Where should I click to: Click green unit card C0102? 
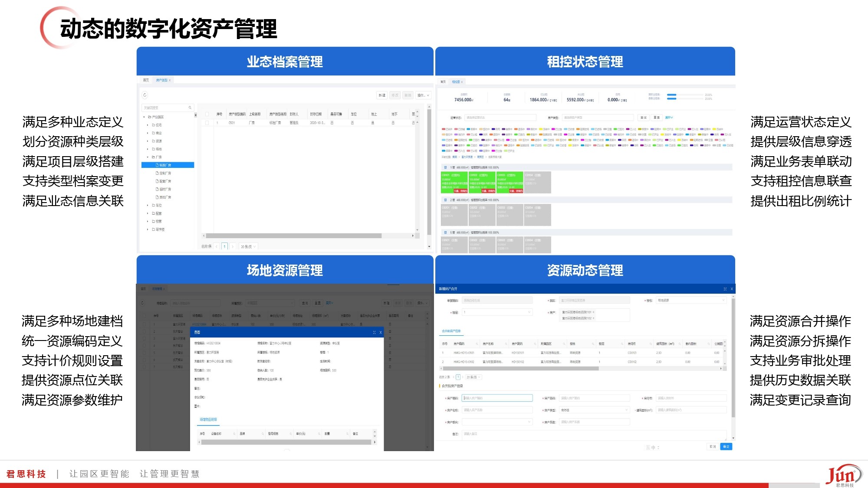pos(482,182)
